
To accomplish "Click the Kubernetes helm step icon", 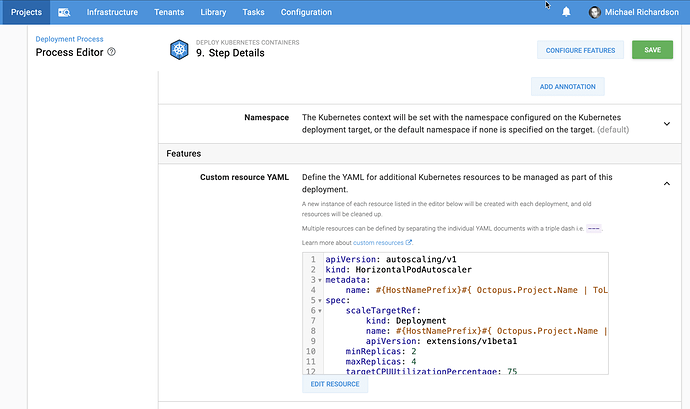I will (x=179, y=49).
